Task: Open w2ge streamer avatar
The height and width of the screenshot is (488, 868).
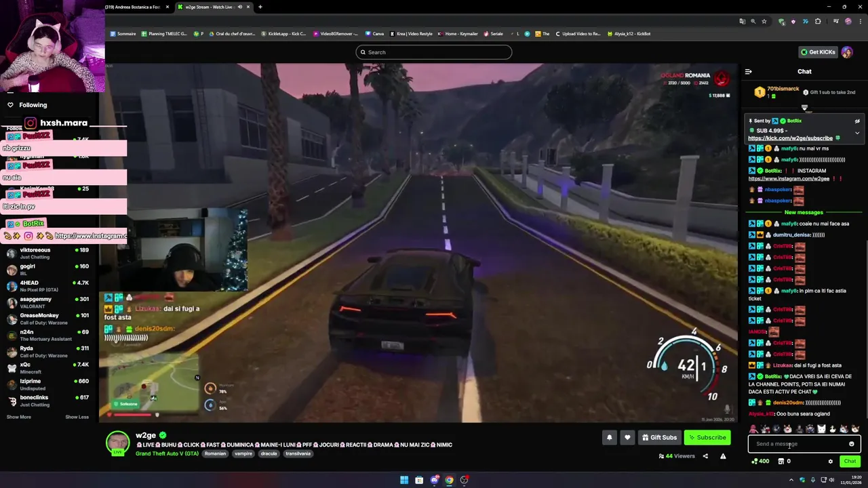Action: point(117,442)
